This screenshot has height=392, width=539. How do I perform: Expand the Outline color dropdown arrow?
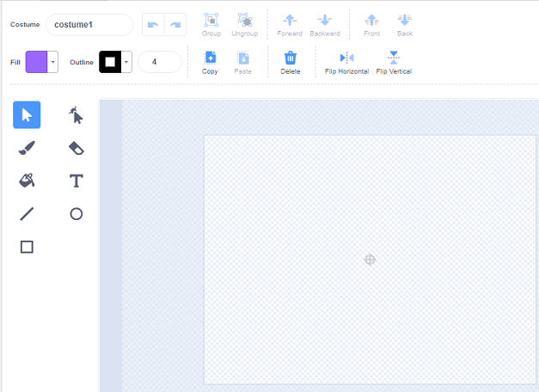[126, 62]
